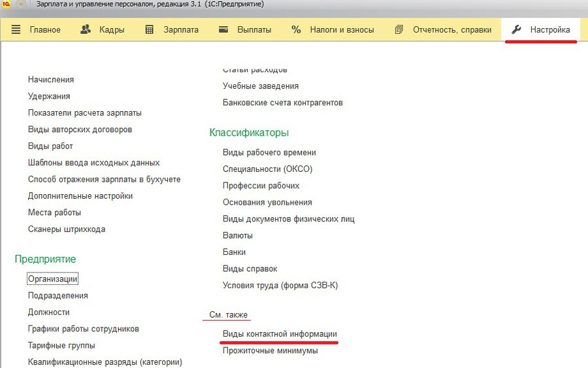Open Способ отражения зарплаты в бухучете
Viewport: 588px width, 368px height.
coord(105,179)
